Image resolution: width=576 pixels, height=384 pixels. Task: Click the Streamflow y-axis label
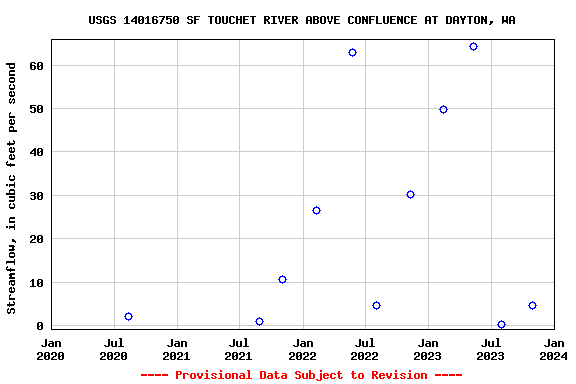(11, 188)
